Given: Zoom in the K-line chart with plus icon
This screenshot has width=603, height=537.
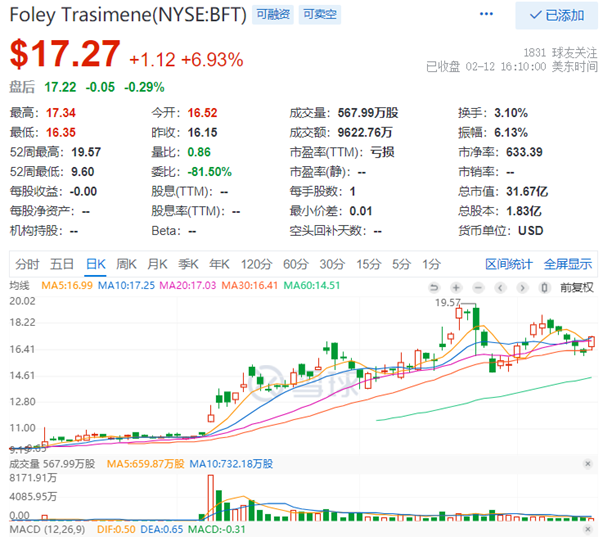Looking at the screenshot, I should (x=456, y=287).
